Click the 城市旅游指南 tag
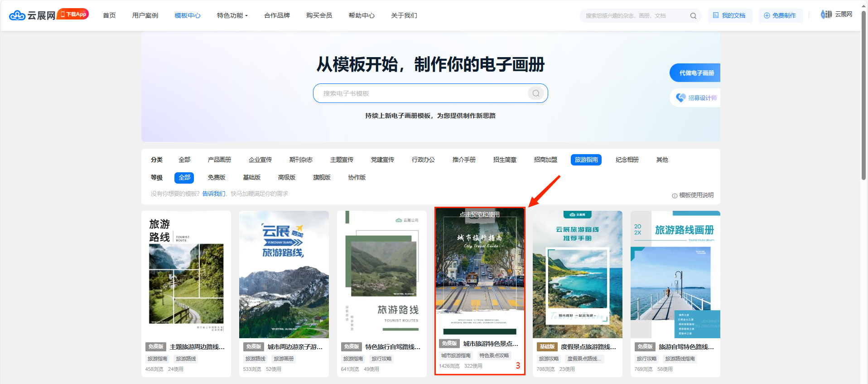The height and width of the screenshot is (384, 868). click(x=456, y=355)
